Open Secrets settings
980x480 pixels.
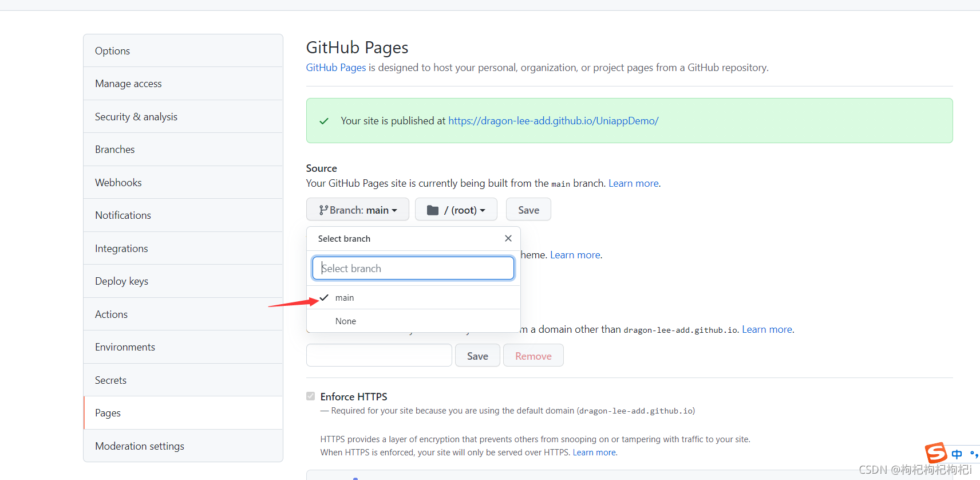click(183, 380)
